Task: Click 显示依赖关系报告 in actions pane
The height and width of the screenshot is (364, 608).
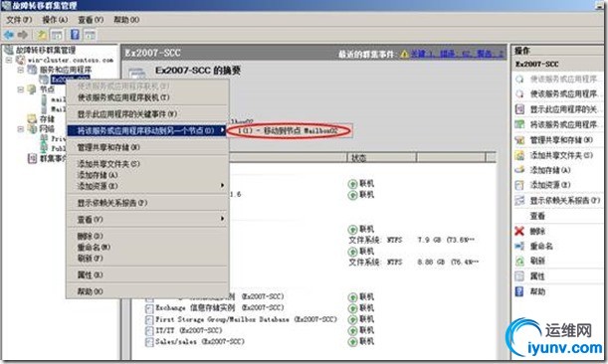Action: 565,201
